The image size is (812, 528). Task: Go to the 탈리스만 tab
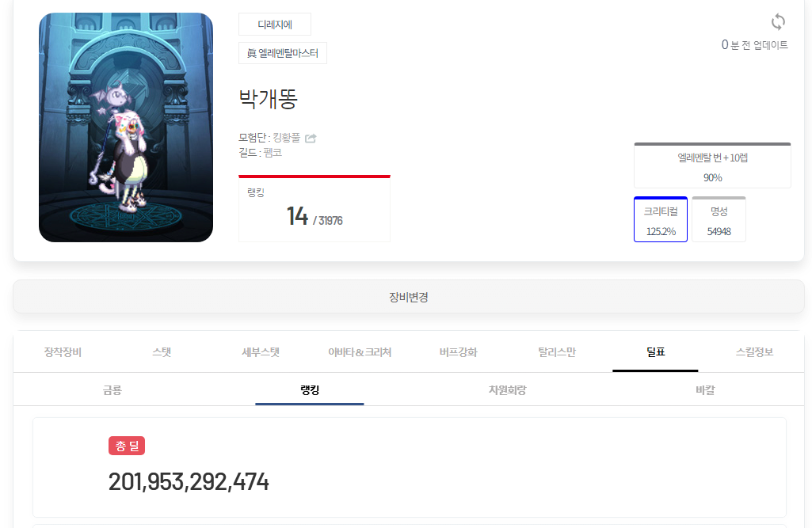557,352
